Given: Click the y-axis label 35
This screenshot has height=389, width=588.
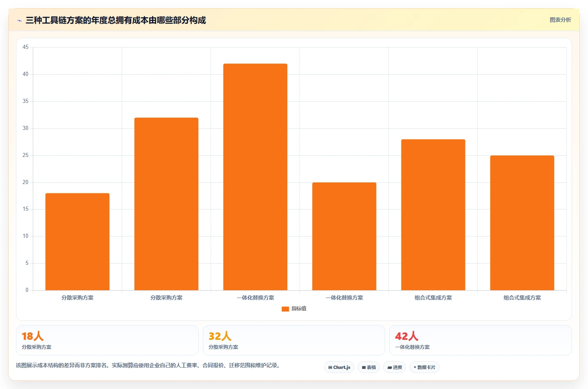Looking at the screenshot, I should 25,101.
